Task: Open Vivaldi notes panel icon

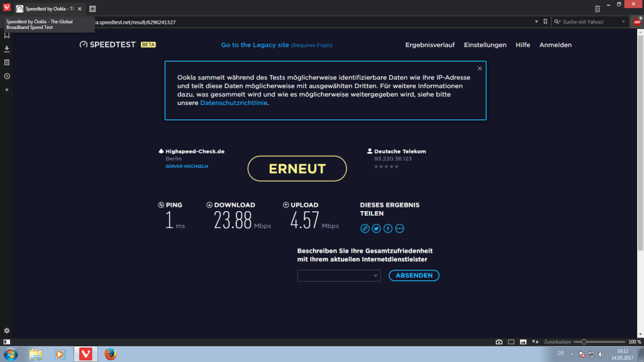Action: coord(6,62)
